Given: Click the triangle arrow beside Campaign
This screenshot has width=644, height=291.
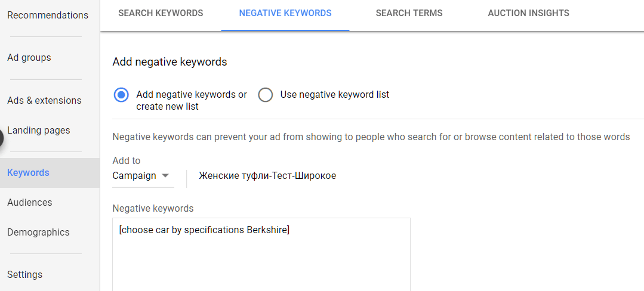Looking at the screenshot, I should coord(165,176).
